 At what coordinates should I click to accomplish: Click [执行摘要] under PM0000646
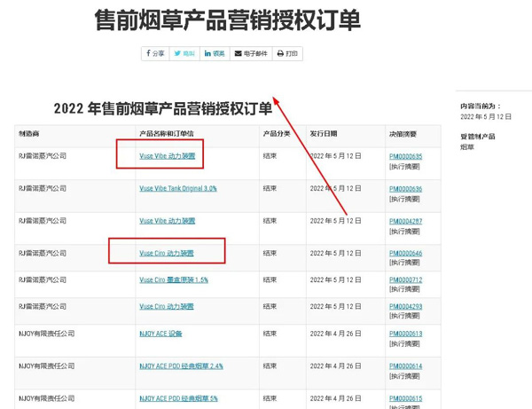tap(404, 263)
